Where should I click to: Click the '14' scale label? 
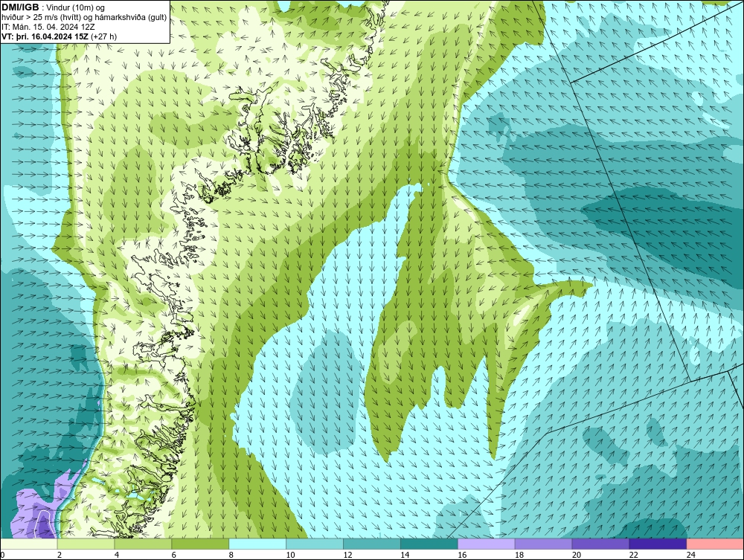tap(405, 555)
